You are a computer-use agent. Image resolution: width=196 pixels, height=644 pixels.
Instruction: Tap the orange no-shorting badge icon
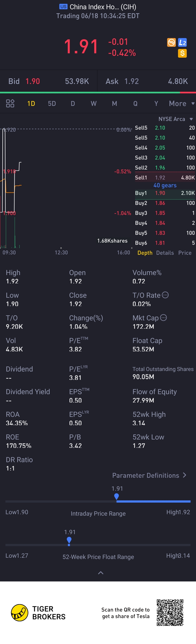click(x=171, y=42)
